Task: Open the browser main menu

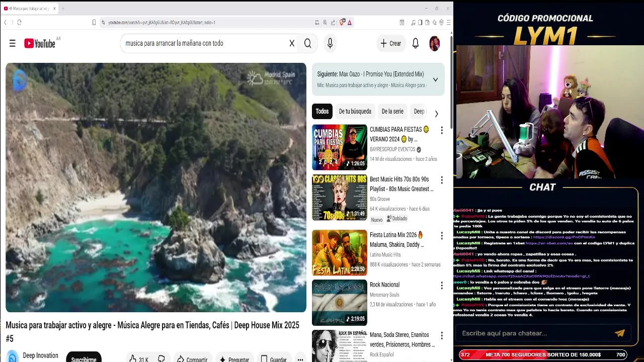Action: [448, 22]
